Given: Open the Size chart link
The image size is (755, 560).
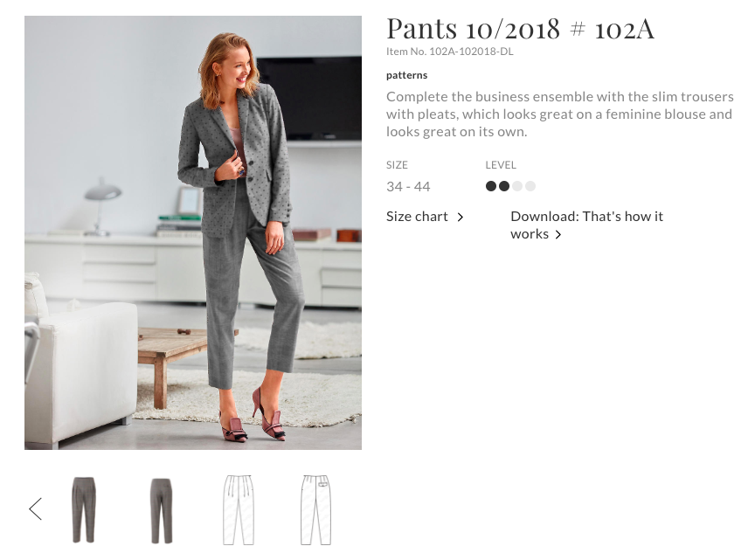Looking at the screenshot, I should pos(417,217).
